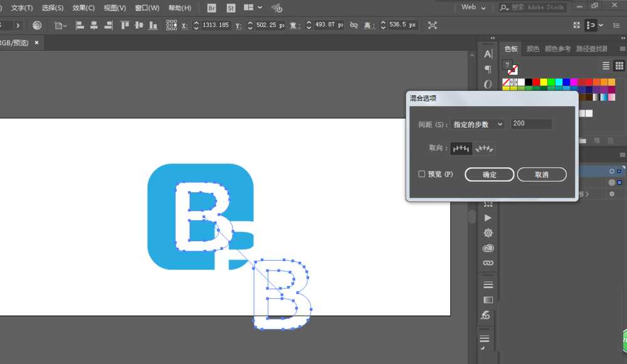Open the 间距 spacing dropdown (指定的步数)
This screenshot has width=627, height=364.
478,124
